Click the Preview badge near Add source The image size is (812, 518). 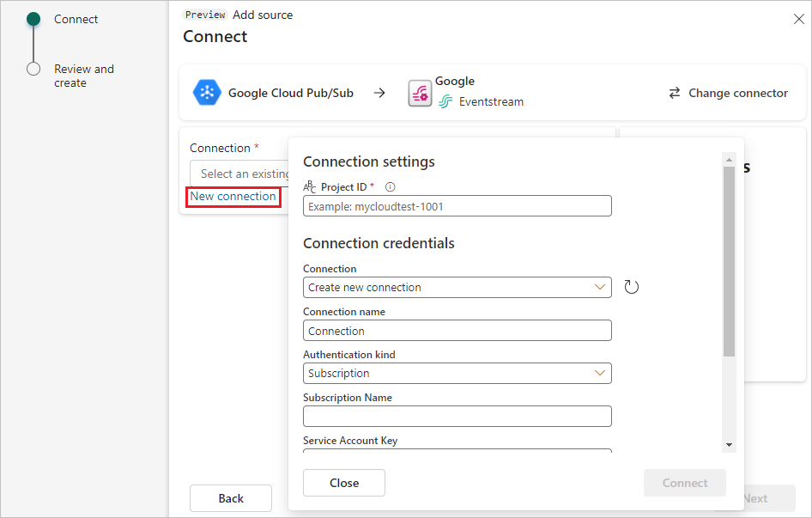click(204, 14)
